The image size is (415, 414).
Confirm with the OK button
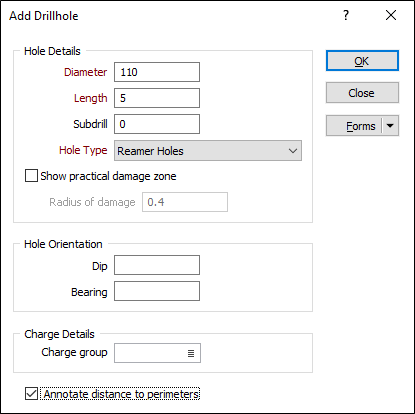coord(362,61)
